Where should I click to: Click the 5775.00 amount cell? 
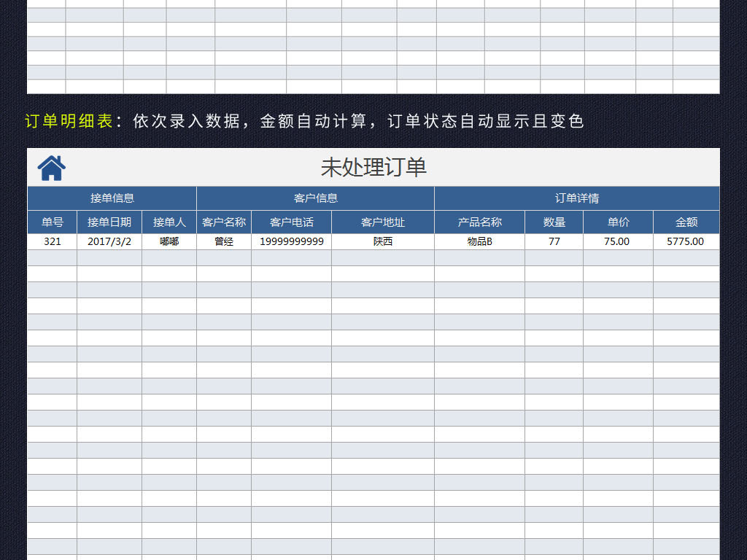point(686,241)
